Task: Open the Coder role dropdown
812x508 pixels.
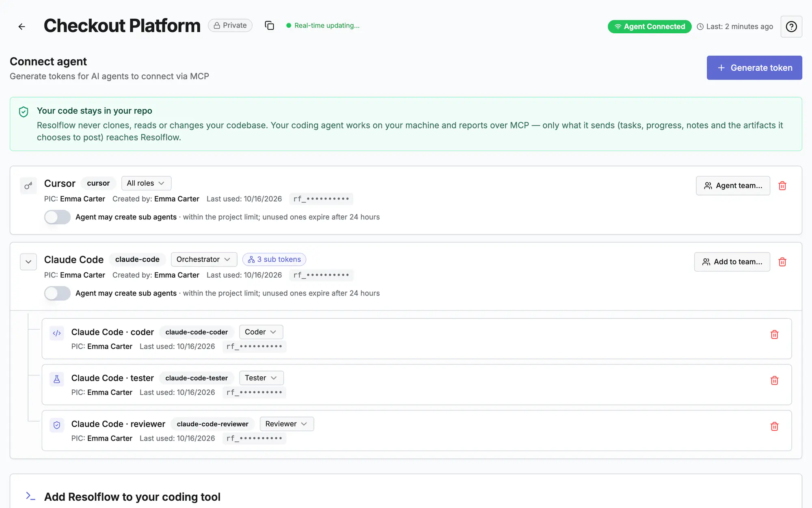Action: click(x=261, y=332)
